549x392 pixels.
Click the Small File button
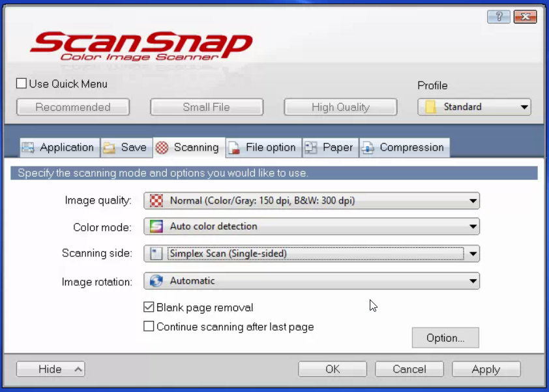click(x=207, y=107)
